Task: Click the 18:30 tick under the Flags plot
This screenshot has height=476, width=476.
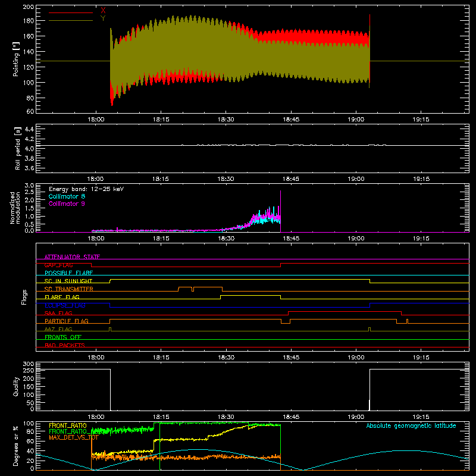Action: [226, 358]
